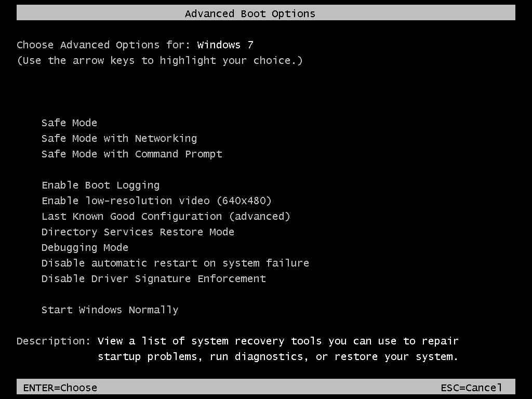Click the startup problems description line
Image resolution: width=532 pixels, height=399 pixels.
278,356
